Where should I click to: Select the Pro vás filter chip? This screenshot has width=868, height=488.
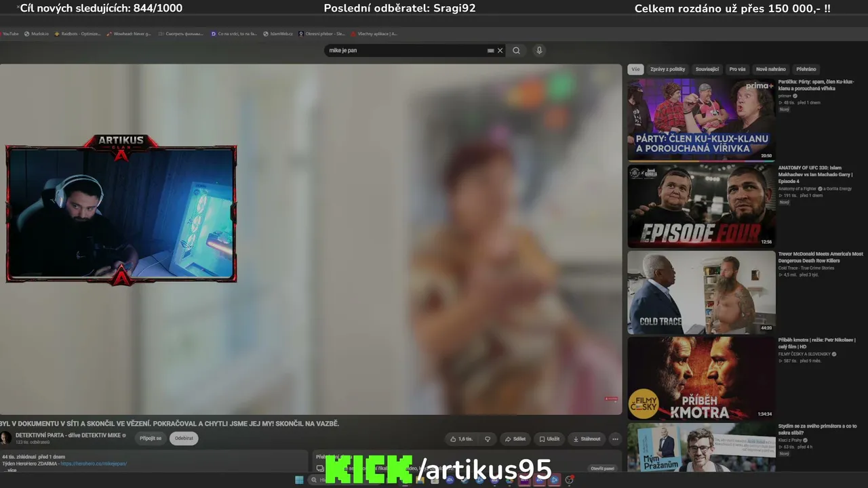[737, 69]
